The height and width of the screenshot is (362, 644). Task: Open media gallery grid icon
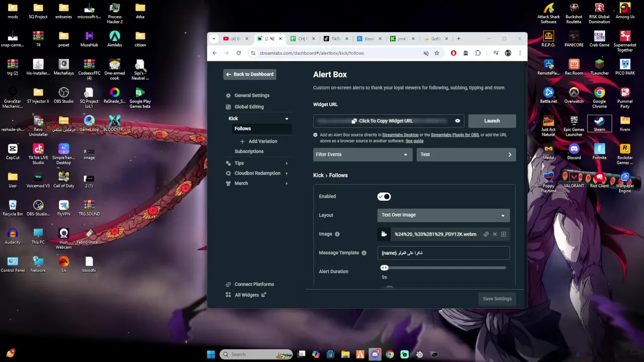point(504,234)
